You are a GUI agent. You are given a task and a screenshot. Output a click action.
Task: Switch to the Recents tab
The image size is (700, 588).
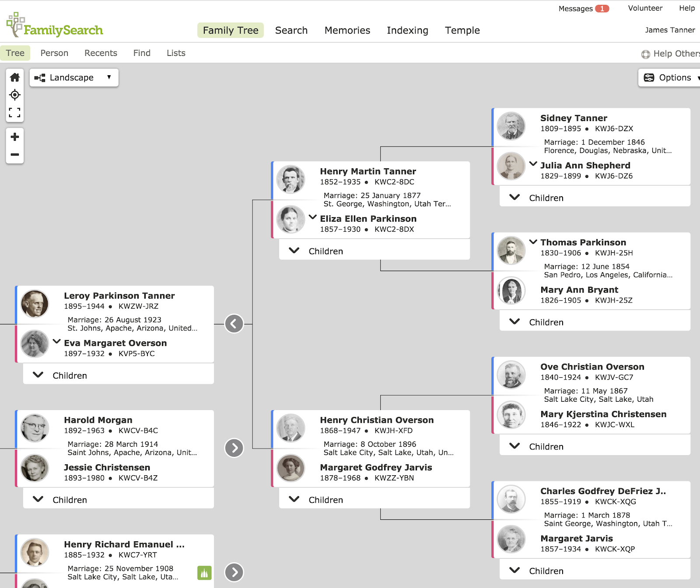point(101,53)
